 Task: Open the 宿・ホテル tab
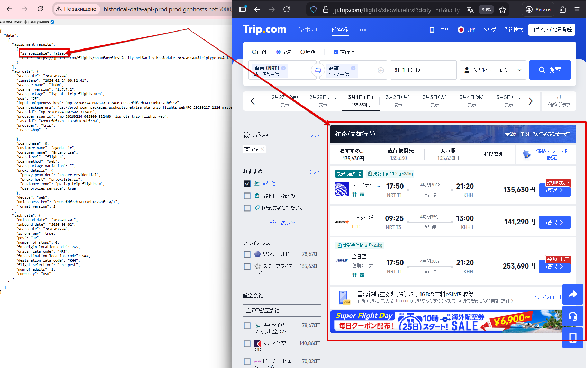point(308,30)
